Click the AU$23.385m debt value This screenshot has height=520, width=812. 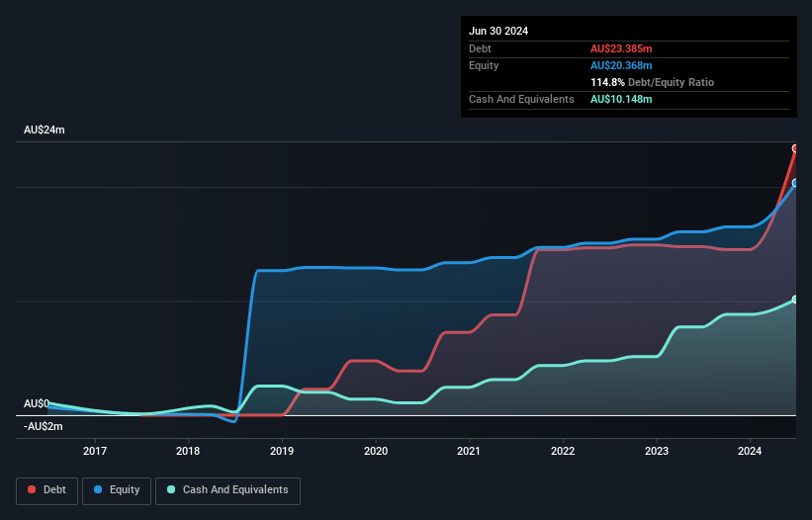[621, 48]
